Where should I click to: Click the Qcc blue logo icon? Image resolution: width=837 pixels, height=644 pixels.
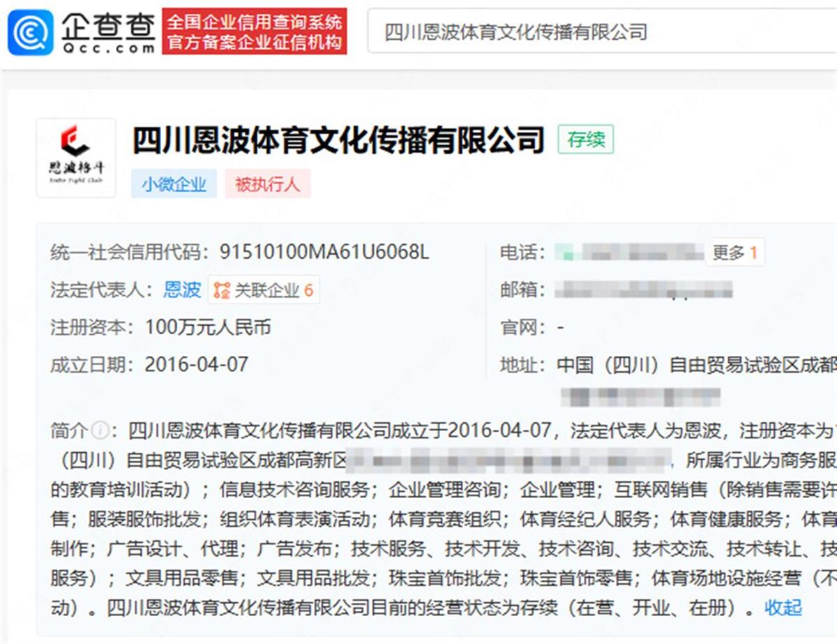(x=30, y=32)
